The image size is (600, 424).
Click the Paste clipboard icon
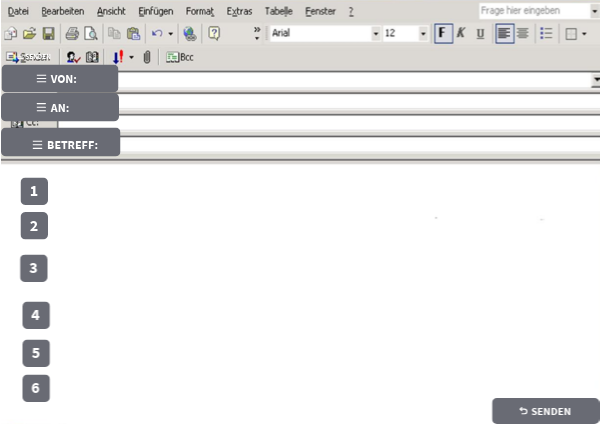133,33
